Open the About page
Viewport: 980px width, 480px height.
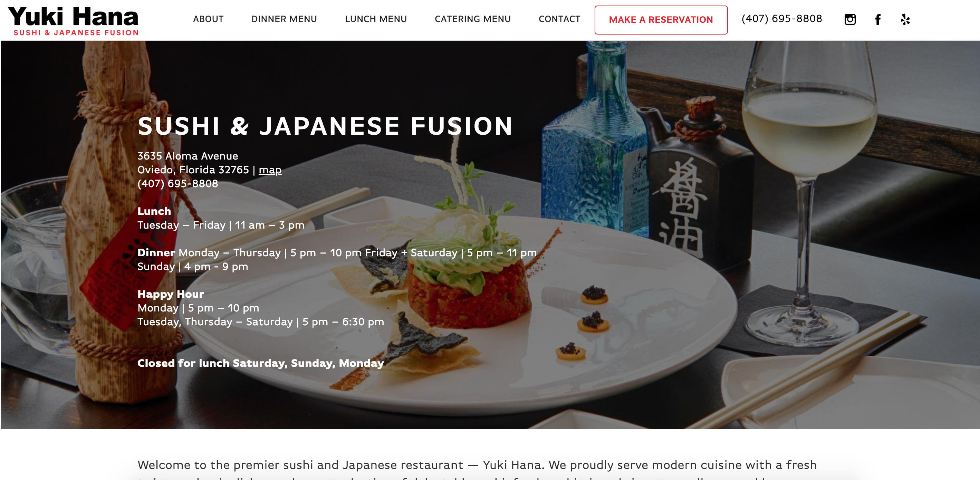pos(208,19)
